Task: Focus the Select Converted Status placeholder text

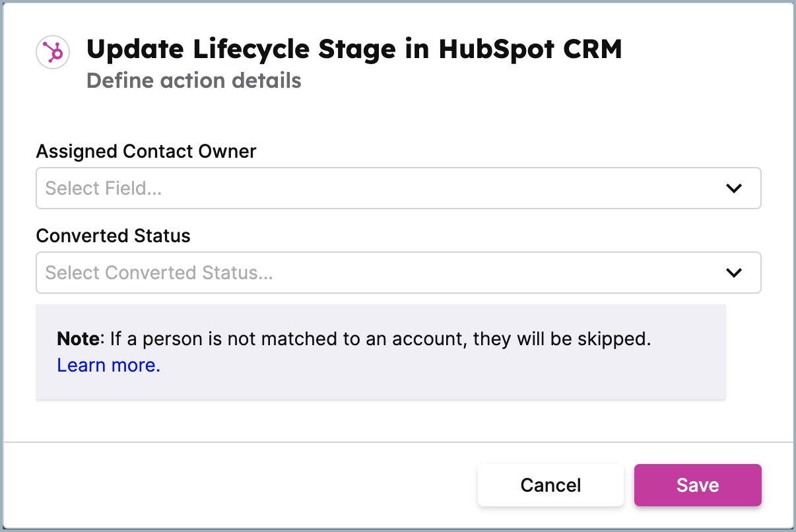Action: [159, 273]
